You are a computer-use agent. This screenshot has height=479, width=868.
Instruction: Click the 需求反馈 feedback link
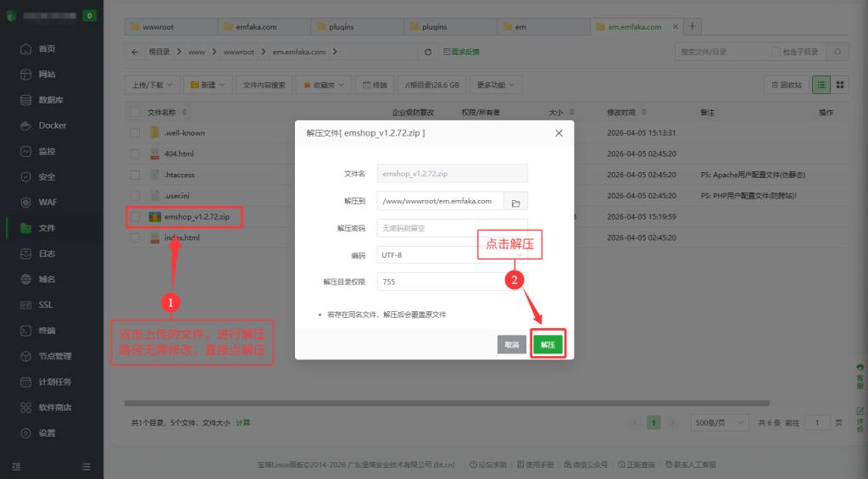click(x=462, y=52)
